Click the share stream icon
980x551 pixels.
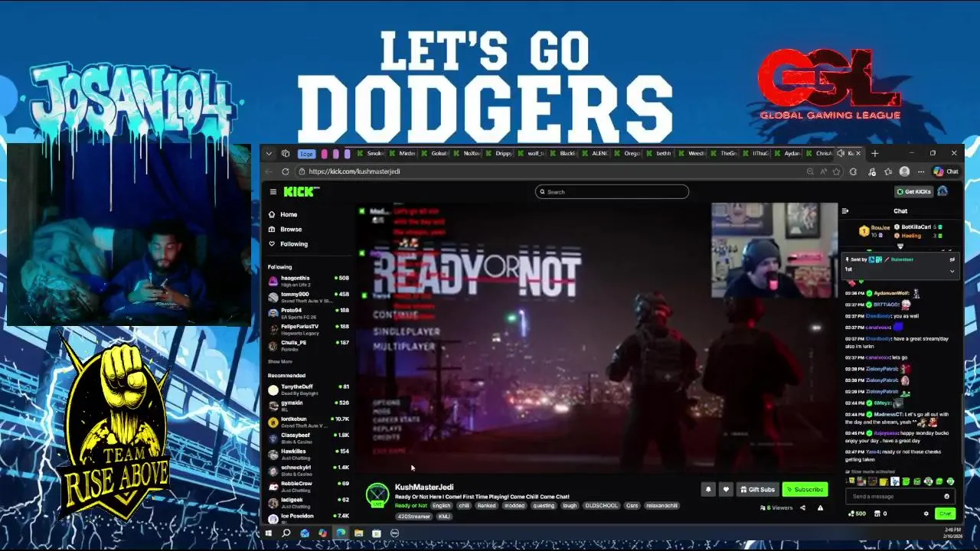(802, 507)
